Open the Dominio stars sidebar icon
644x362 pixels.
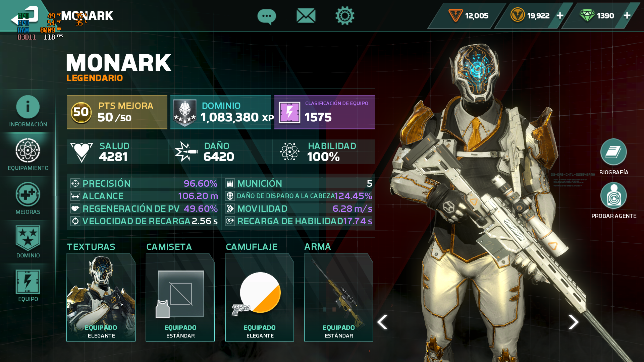[x=28, y=242]
